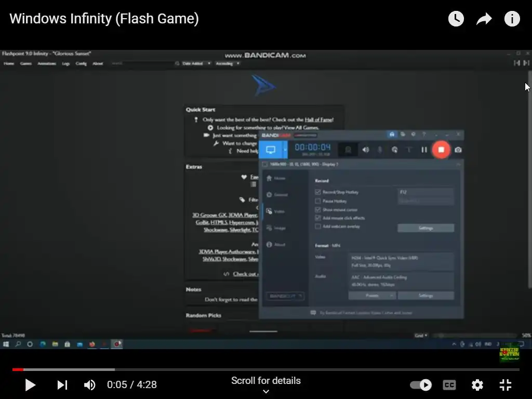532x399 pixels.
Task: Click the BANDICUT button
Action: tap(285, 296)
